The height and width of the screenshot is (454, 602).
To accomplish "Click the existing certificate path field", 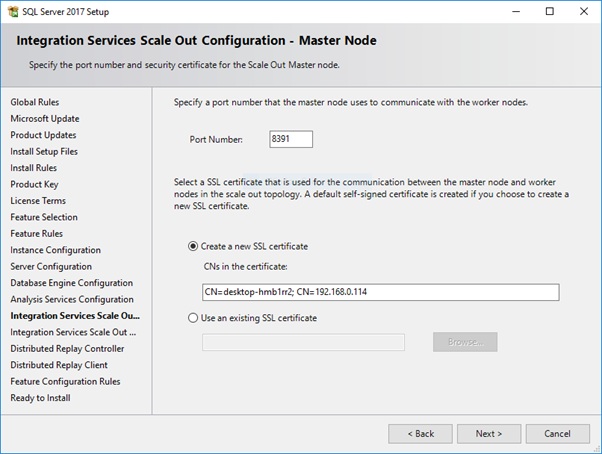I will [303, 342].
